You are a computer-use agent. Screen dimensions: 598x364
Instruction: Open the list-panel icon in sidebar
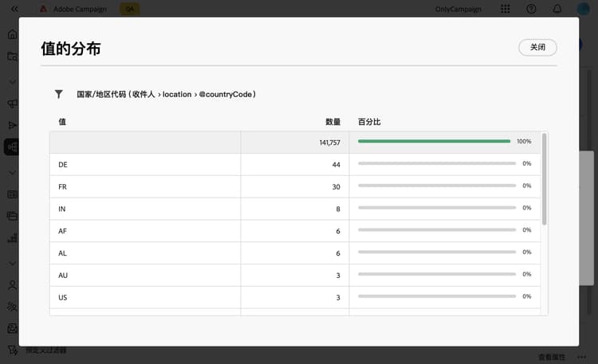click(12, 216)
